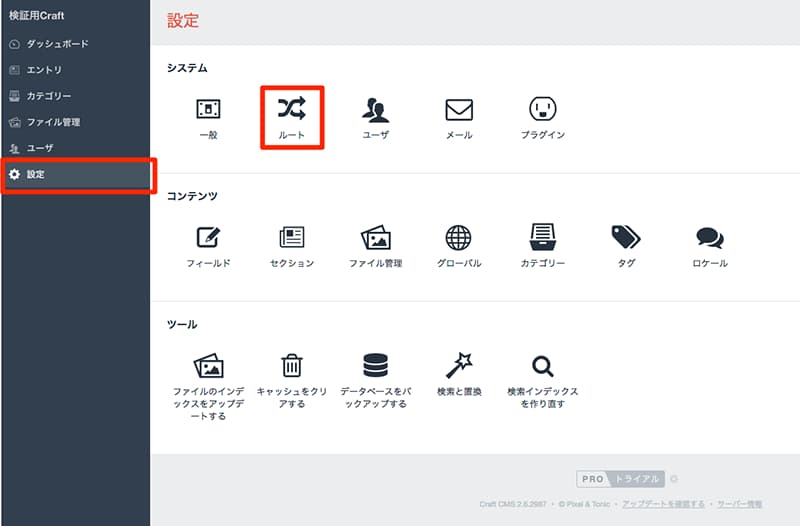Click the アップデートを確認する footer link
Screen dimensions: 800x526
point(663,504)
